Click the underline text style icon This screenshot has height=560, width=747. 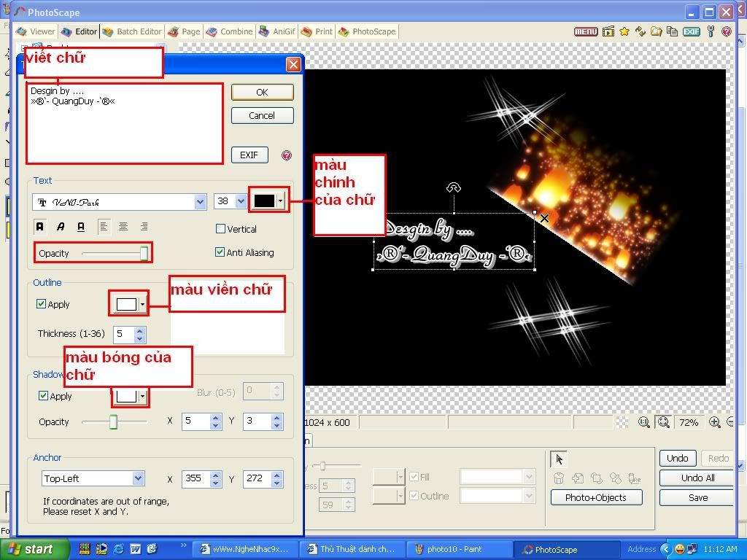[81, 227]
